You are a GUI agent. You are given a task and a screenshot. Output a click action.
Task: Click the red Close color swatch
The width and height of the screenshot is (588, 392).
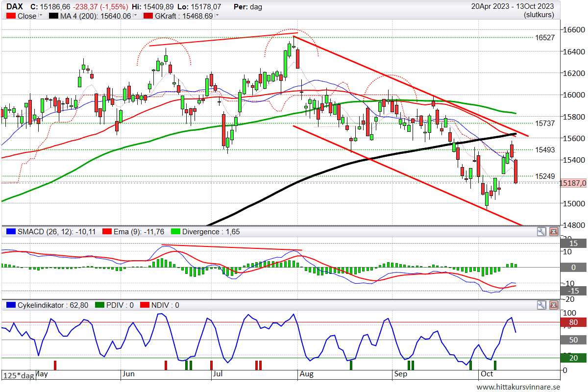(11, 16)
